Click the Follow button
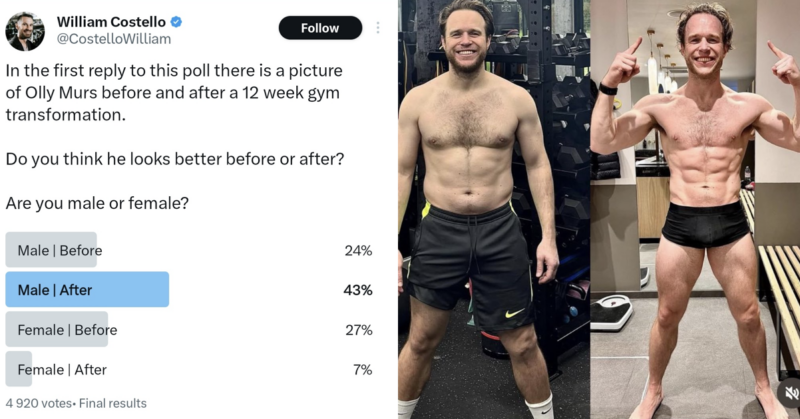This screenshot has height=419, width=800. coord(319,28)
